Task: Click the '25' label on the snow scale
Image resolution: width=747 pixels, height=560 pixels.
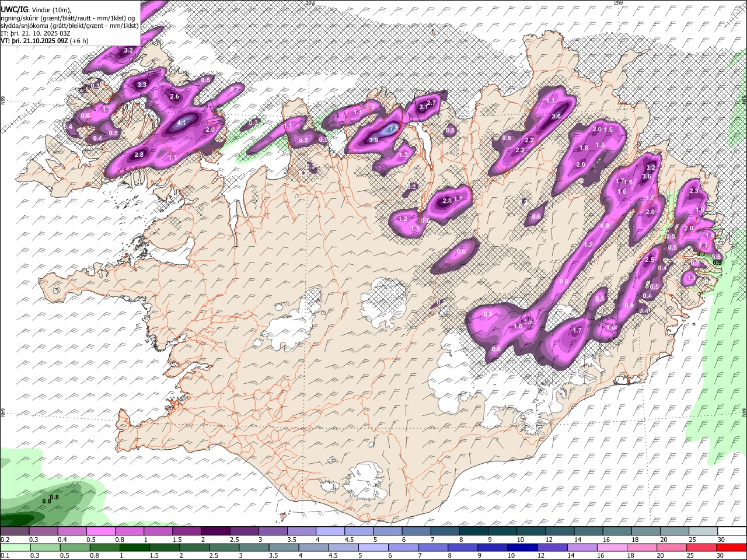Action: (692, 540)
